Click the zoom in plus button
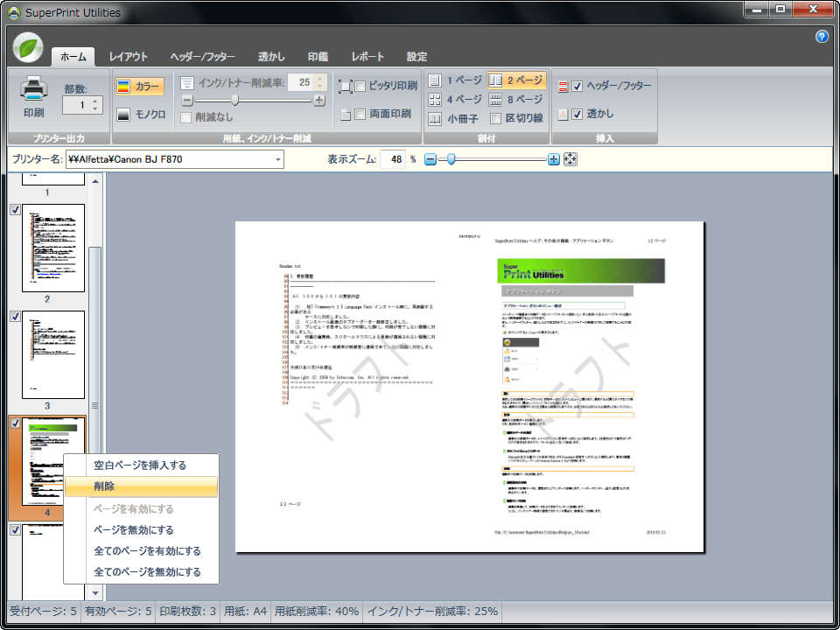 [554, 159]
